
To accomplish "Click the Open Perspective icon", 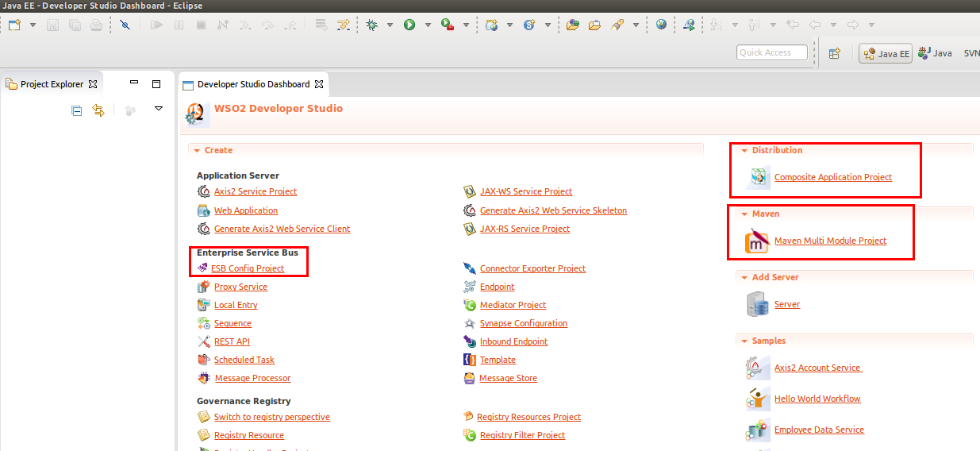I will click(x=835, y=53).
